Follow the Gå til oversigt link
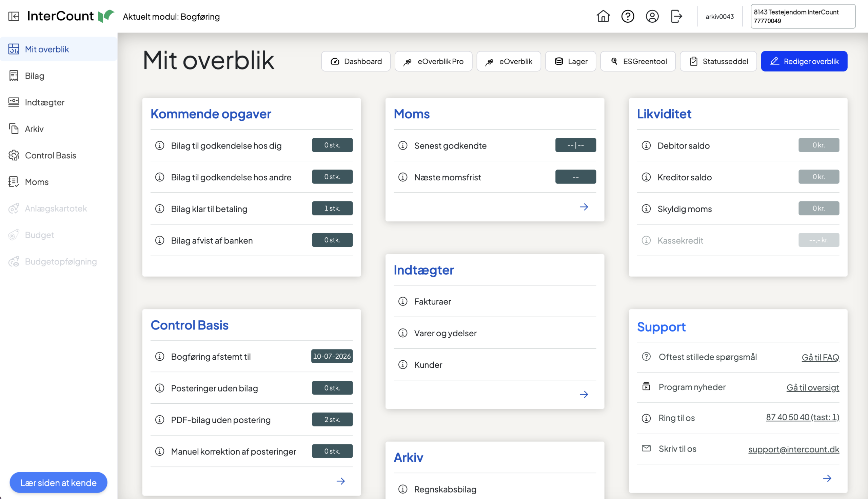This screenshot has height=499, width=868. tap(813, 387)
